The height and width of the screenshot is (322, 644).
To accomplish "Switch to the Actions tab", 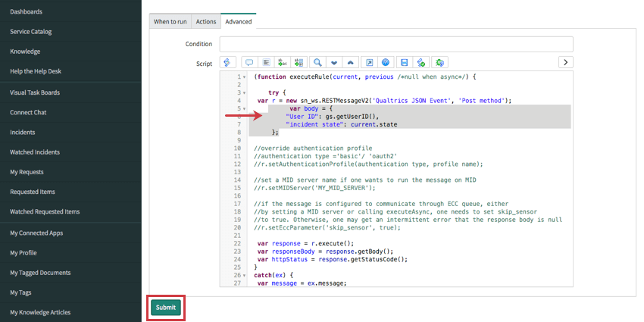I will pos(205,22).
